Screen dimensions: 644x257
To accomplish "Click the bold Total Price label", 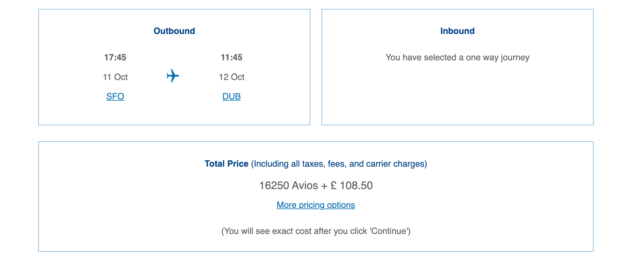I will (x=226, y=164).
